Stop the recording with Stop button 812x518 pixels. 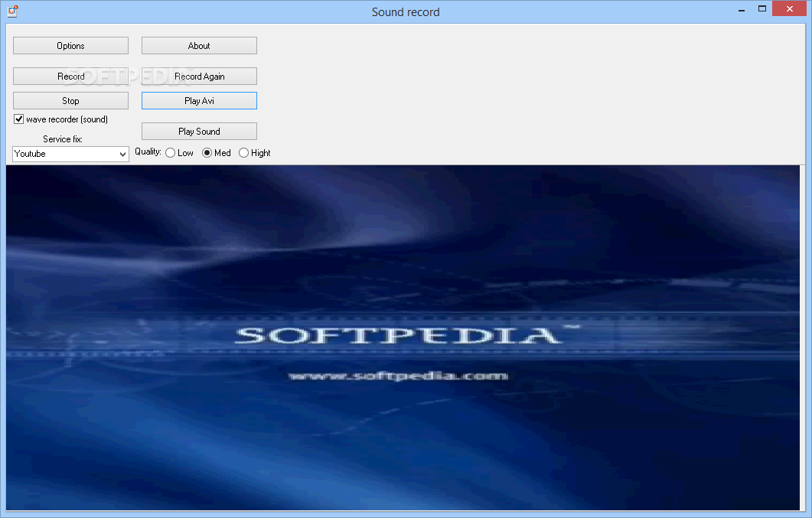coord(70,100)
